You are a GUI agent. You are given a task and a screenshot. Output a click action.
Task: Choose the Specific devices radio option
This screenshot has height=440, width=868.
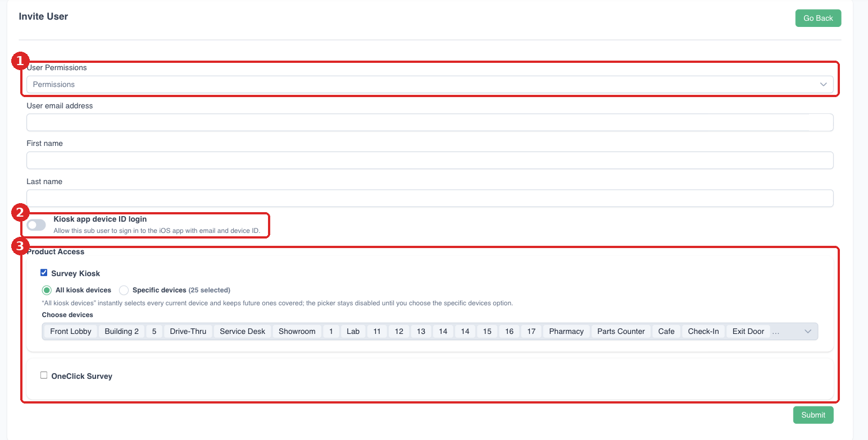tap(124, 290)
